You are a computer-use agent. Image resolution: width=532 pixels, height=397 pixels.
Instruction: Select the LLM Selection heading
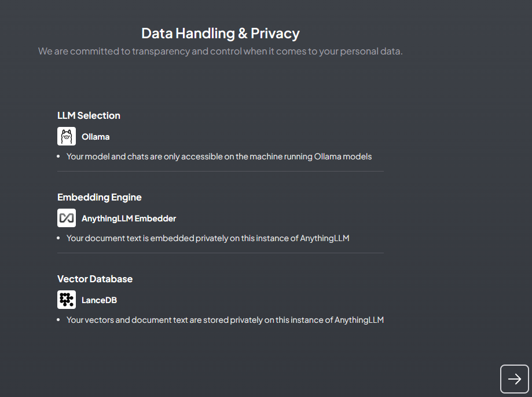89,115
